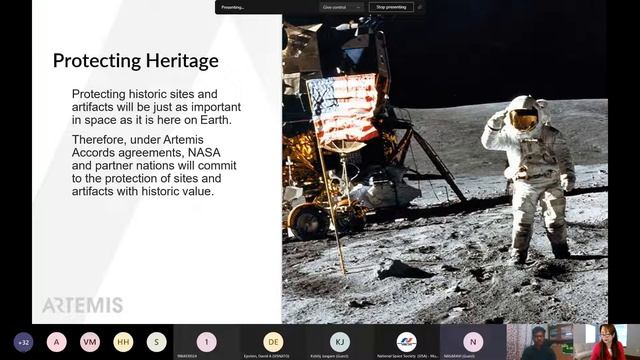Select participant tile with DE avatar

(273, 342)
